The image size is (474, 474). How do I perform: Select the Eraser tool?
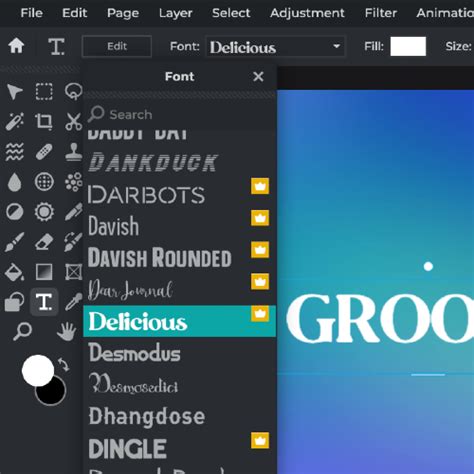(x=44, y=242)
